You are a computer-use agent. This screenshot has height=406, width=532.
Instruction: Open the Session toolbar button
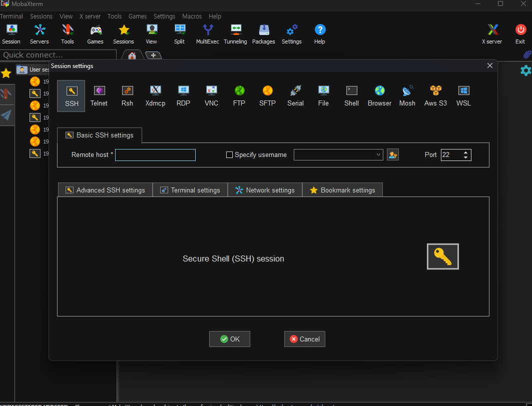click(x=11, y=34)
